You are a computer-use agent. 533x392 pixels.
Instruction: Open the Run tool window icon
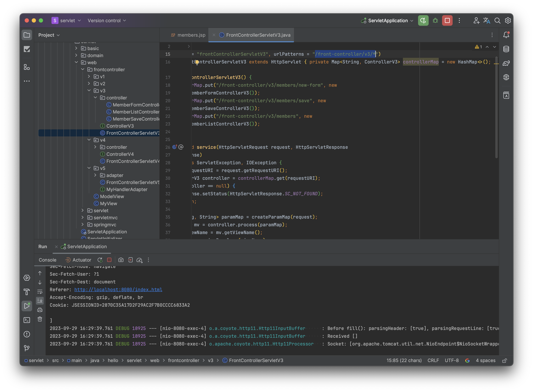click(x=27, y=306)
